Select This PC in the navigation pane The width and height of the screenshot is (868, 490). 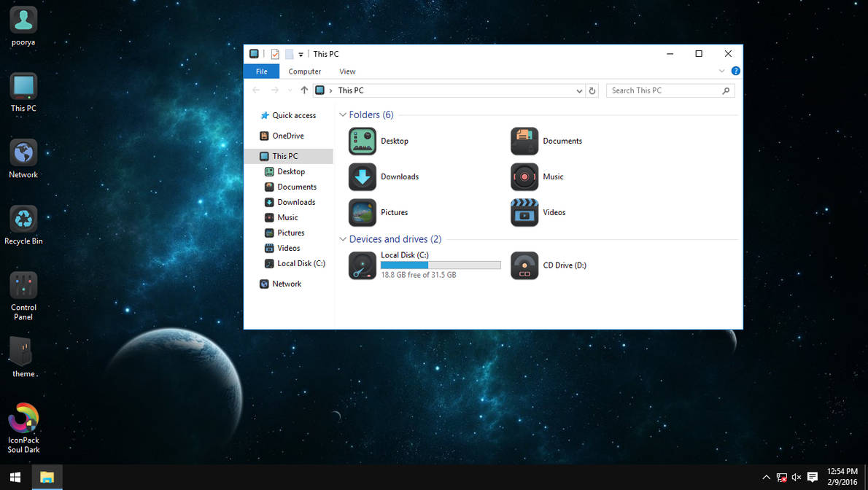coord(288,156)
